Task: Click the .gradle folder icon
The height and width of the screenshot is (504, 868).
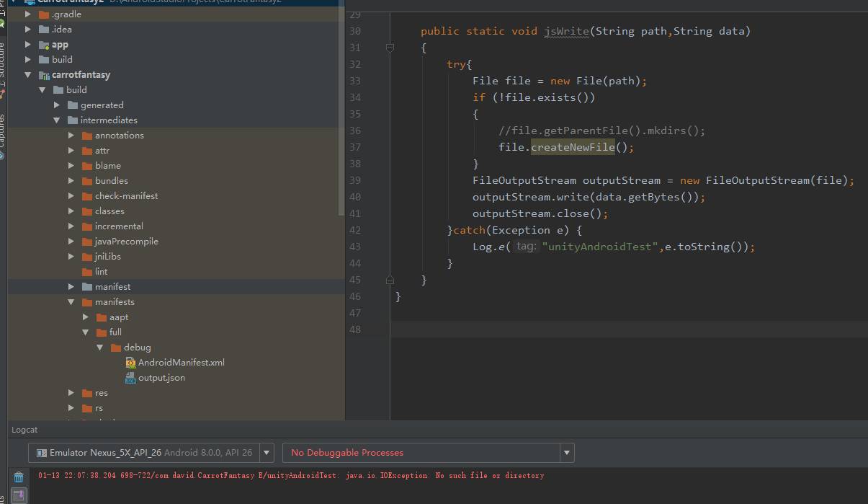Action: point(44,14)
